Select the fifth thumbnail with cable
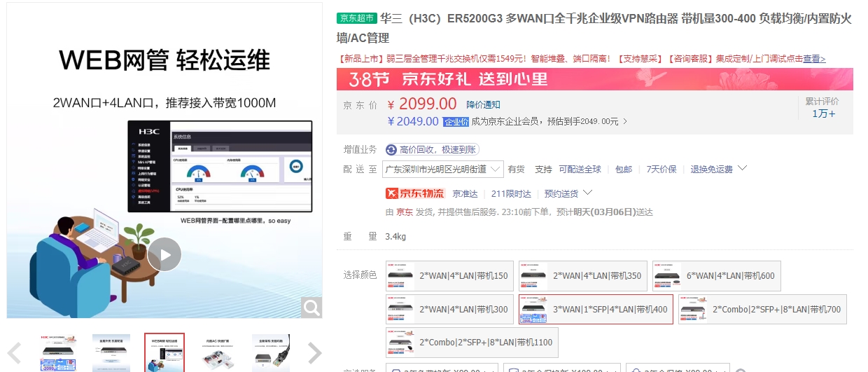The image size is (868, 372). tap(271, 352)
